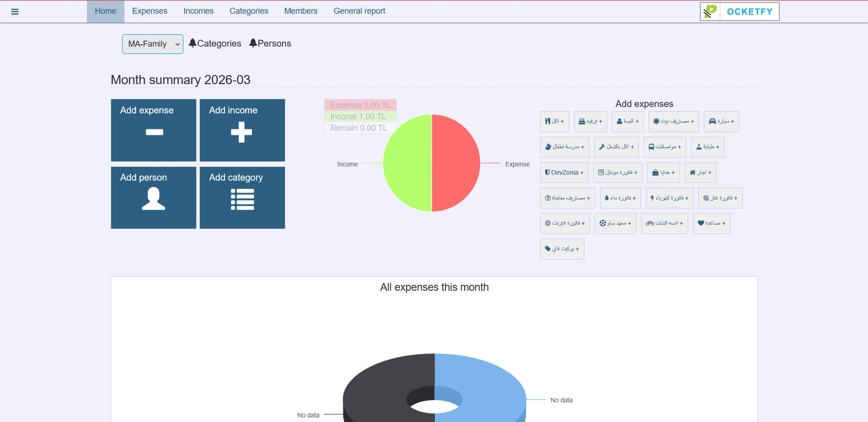Add expense with heart icon
The image size is (868, 422).
(x=711, y=224)
